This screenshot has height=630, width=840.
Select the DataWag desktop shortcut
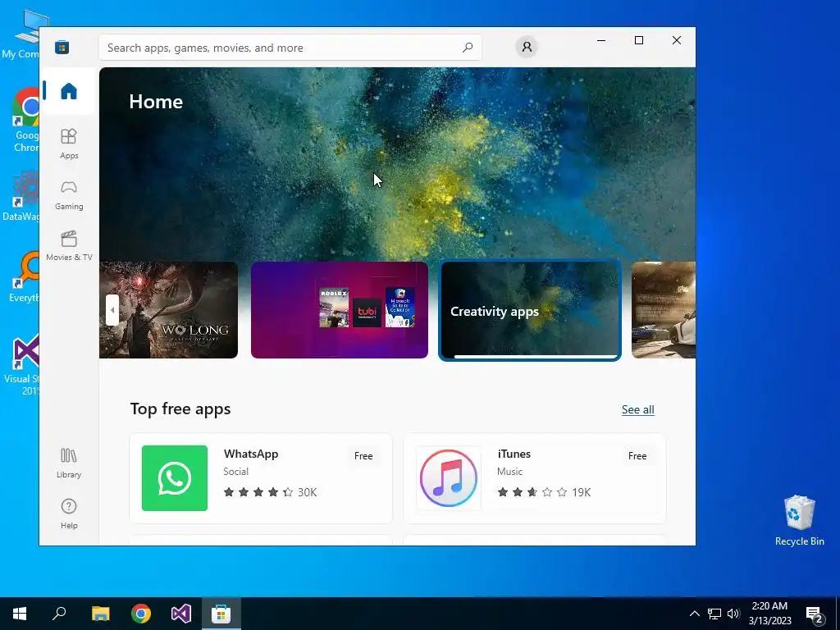(x=21, y=195)
